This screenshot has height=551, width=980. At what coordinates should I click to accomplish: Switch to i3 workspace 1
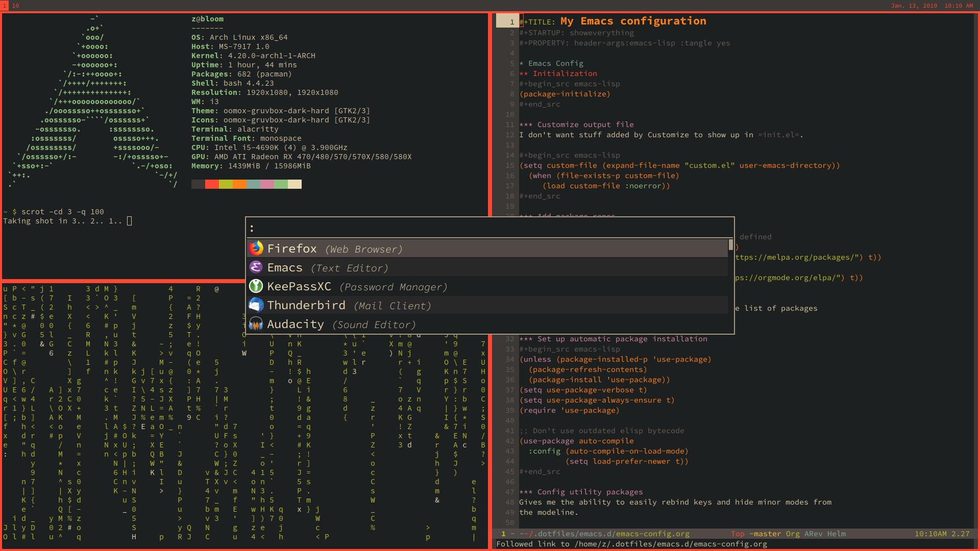point(5,6)
